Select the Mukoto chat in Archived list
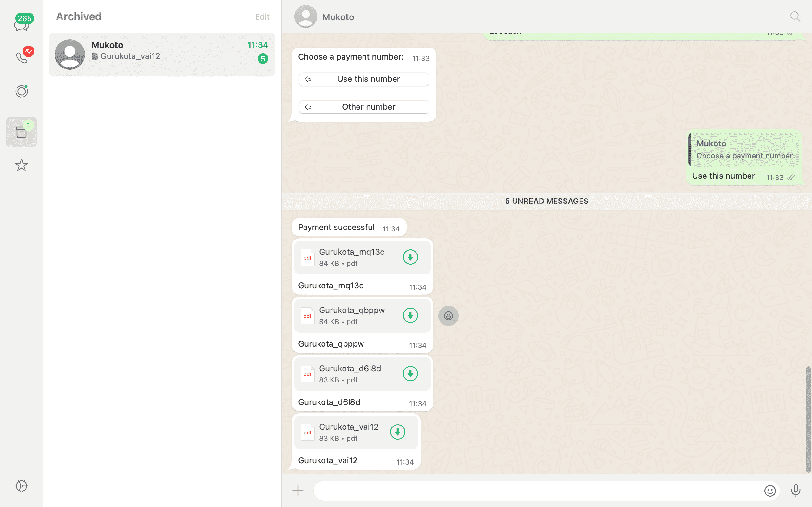This screenshot has height=507, width=812. 162,54
